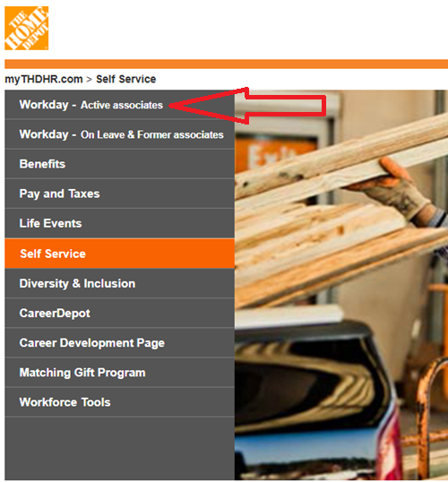Image resolution: width=448 pixels, height=482 pixels.
Task: Open Workday for Active associates
Action: (119, 105)
